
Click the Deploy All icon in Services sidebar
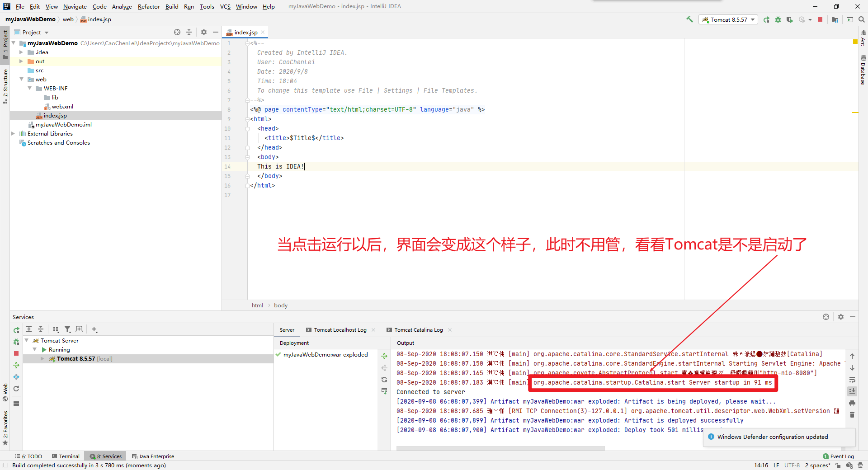[16, 365]
